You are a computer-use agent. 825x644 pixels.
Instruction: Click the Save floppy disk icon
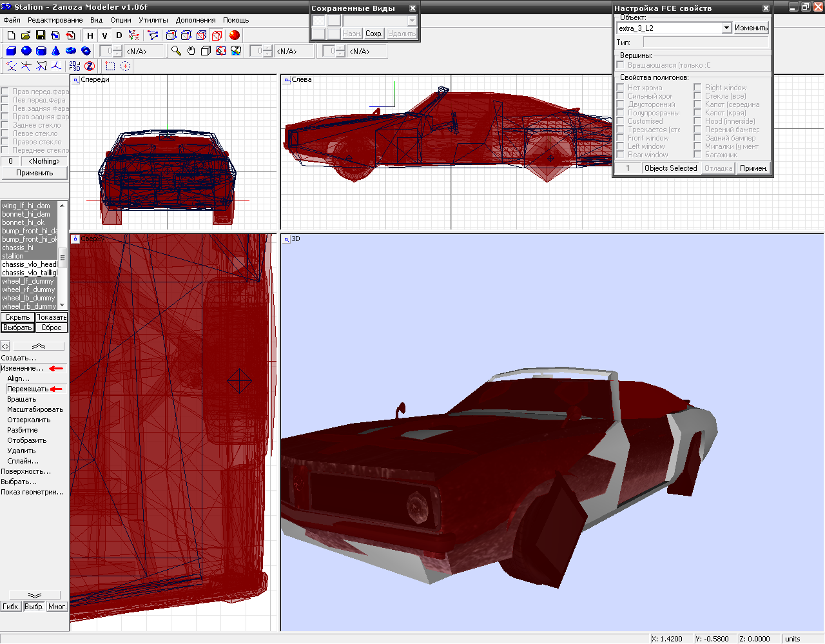pos(41,35)
